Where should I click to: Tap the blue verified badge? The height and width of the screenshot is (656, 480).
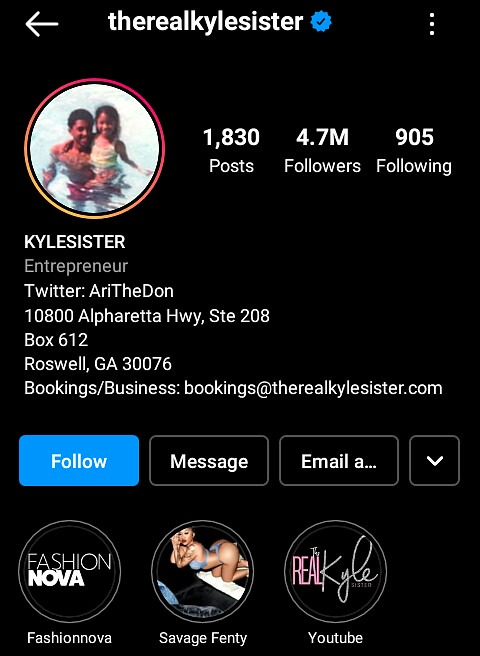pyautogui.click(x=321, y=22)
